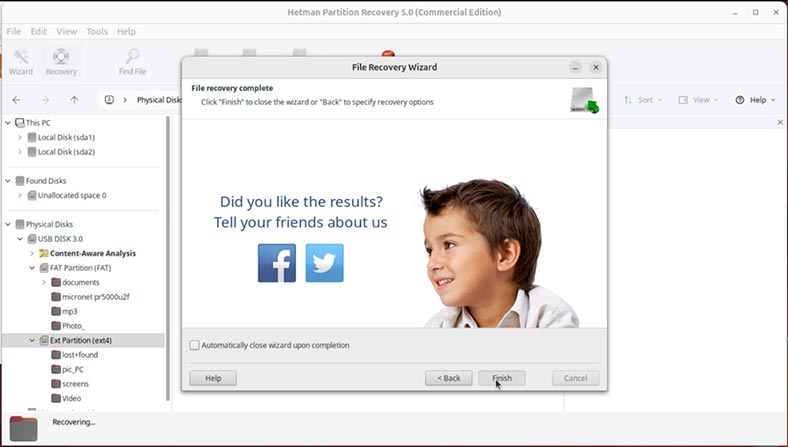Click the Cancel button in wizard
Screen dimensions: 788x447
click(575, 378)
